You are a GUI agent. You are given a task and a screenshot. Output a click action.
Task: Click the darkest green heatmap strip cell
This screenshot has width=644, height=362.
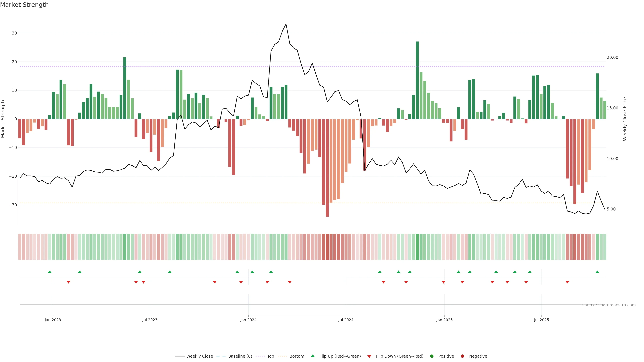(x=417, y=247)
